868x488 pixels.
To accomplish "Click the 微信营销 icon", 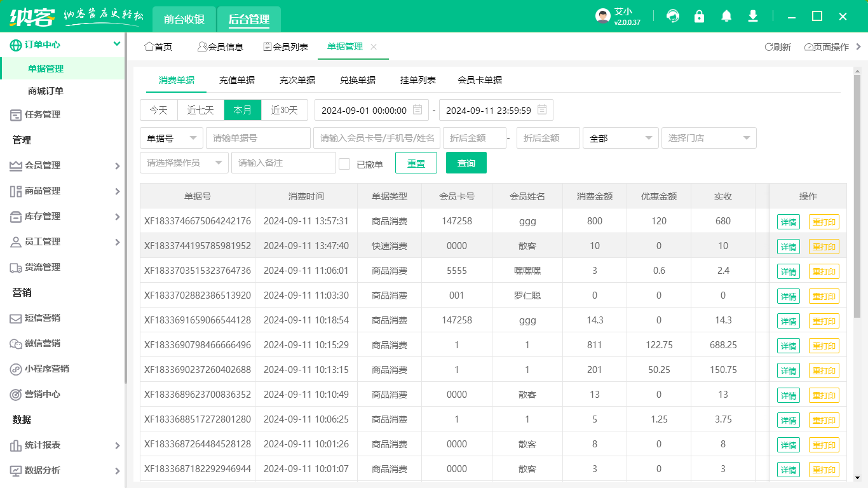I will click(16, 344).
